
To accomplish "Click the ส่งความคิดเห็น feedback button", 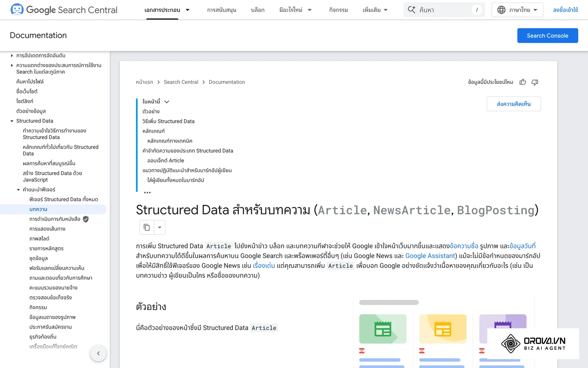I will click(514, 104).
